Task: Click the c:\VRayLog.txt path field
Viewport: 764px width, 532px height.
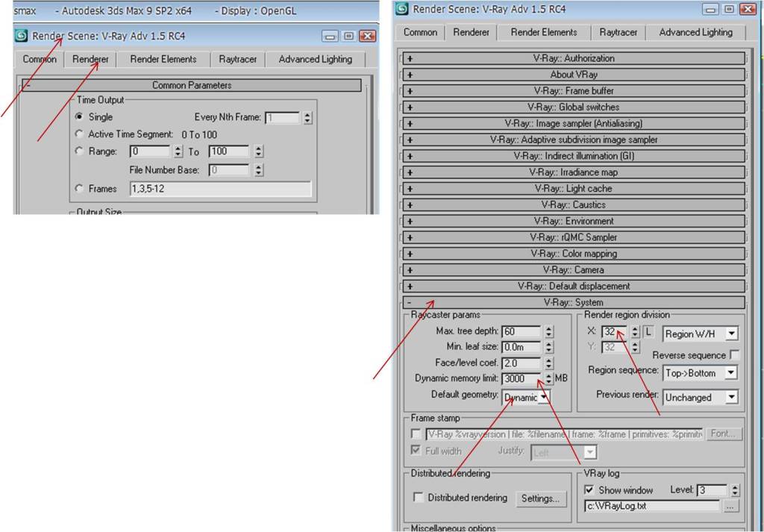Action: coord(652,506)
